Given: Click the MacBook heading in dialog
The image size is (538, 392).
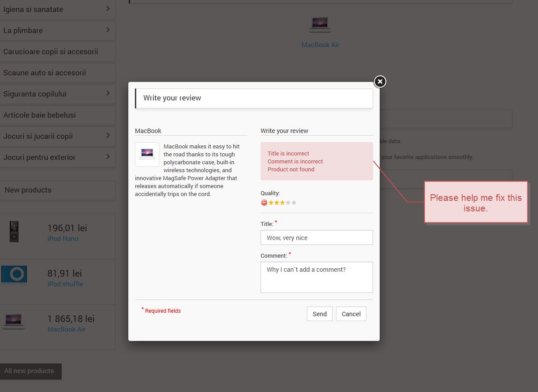Looking at the screenshot, I should click(x=148, y=131).
